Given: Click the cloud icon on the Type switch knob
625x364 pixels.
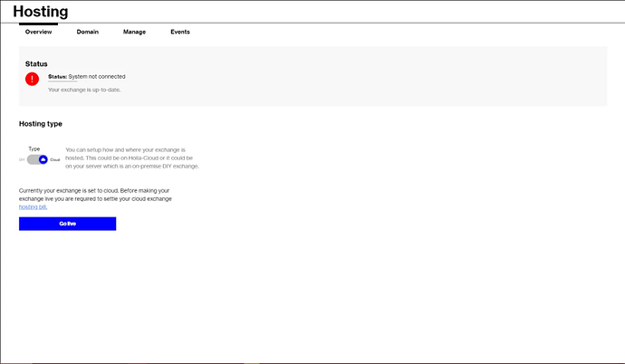Looking at the screenshot, I should 43,159.
